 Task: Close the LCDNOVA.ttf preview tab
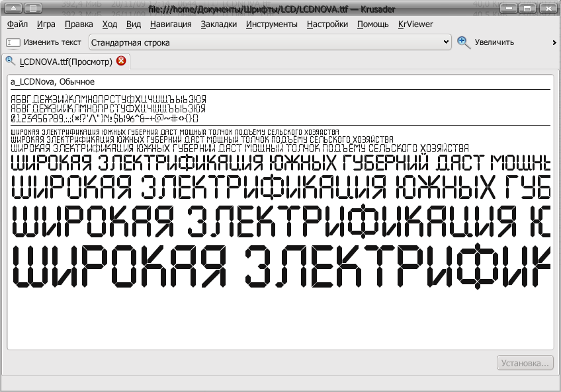[121, 61]
